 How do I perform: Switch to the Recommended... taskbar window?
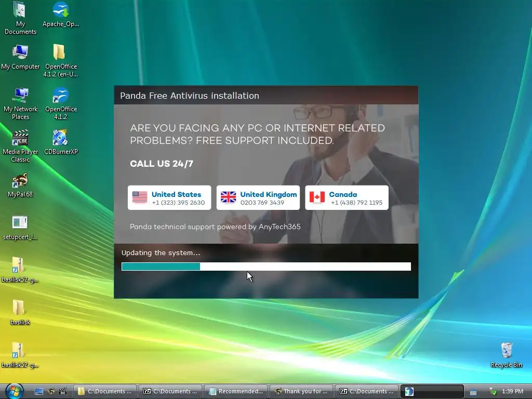pos(236,391)
